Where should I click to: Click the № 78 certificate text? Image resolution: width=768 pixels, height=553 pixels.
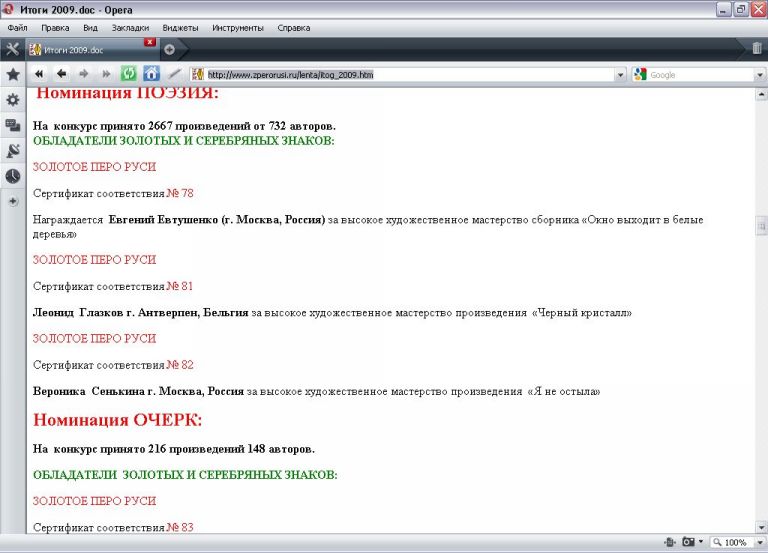tap(180, 193)
